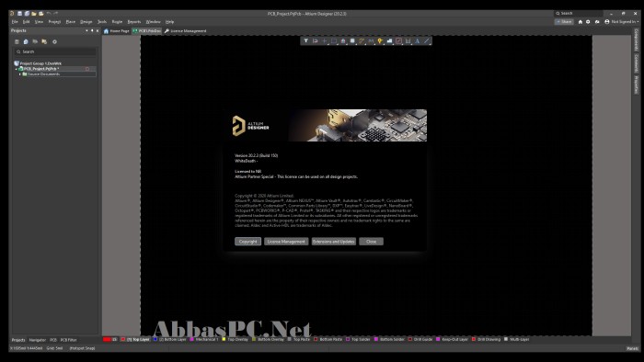Open preferences gear icon at top right
Image resolution: width=644 pixels, height=362 pixels.
click(x=588, y=22)
